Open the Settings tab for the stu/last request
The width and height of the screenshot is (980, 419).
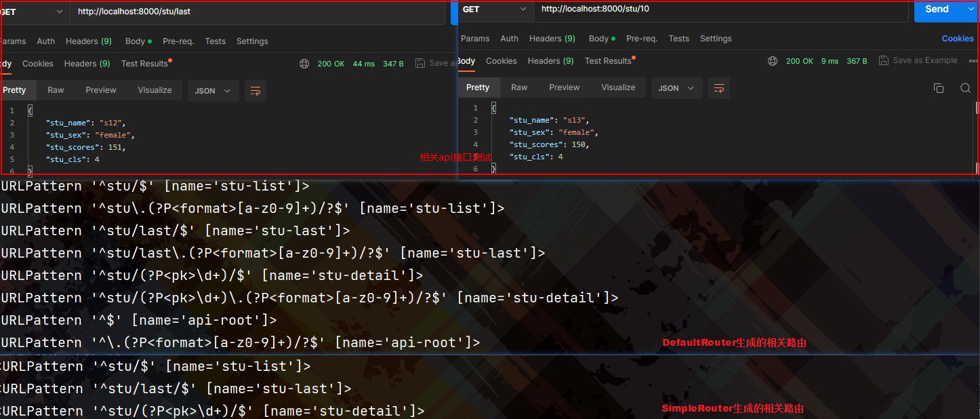252,41
